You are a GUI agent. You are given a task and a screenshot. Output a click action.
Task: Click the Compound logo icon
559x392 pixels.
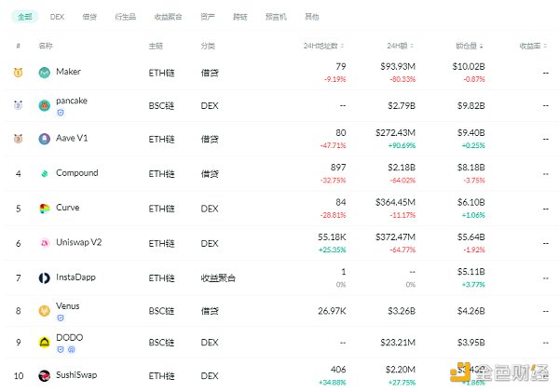pyautogui.click(x=44, y=173)
